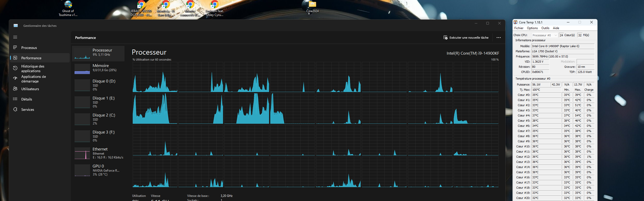Click the TDP value 125.0 Watt

(585, 72)
